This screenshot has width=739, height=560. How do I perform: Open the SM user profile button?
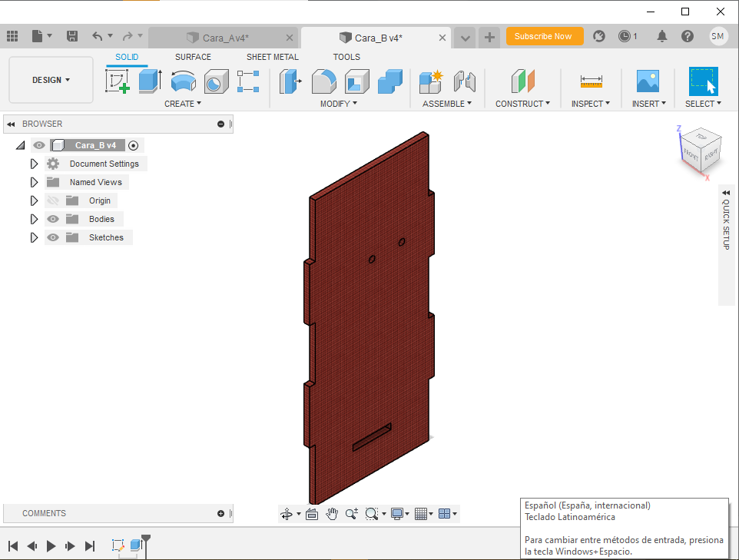click(x=717, y=36)
